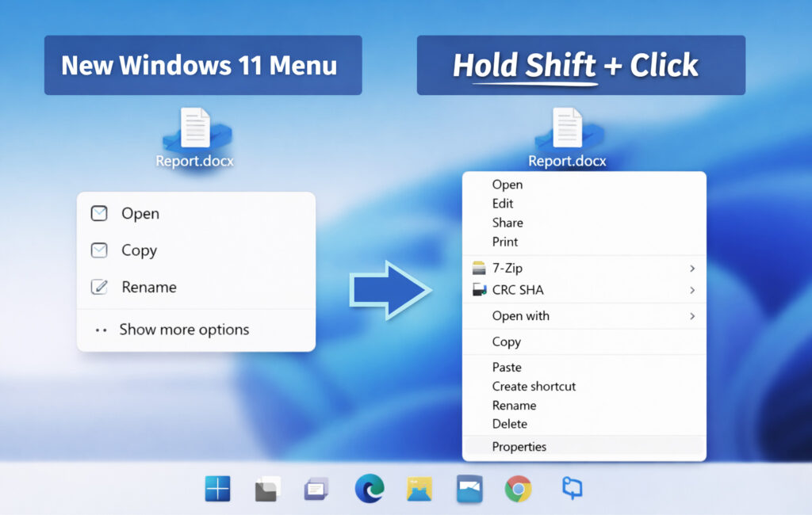This screenshot has width=812, height=515.
Task: Choose Show more options in compact menu
Action: pos(184,330)
